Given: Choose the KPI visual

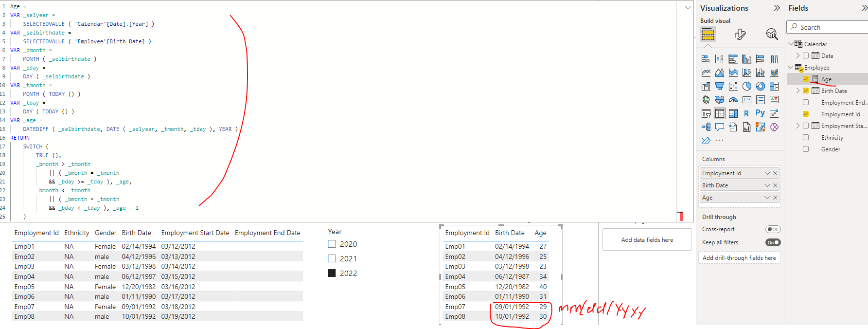Looking at the screenshot, I should (774, 100).
